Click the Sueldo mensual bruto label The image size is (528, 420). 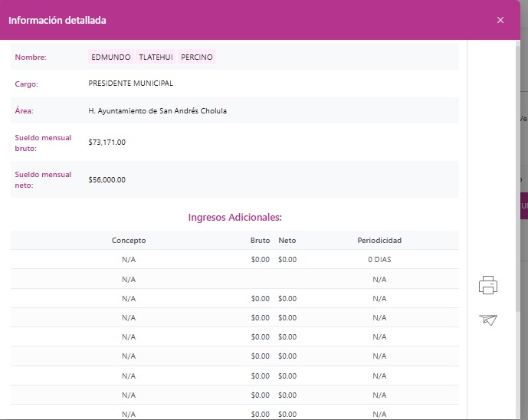point(43,143)
